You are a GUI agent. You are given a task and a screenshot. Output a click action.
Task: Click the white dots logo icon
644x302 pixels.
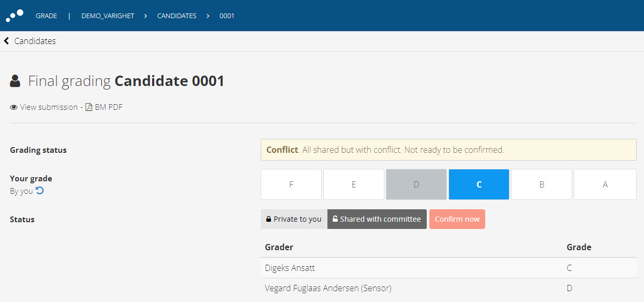coord(14,16)
